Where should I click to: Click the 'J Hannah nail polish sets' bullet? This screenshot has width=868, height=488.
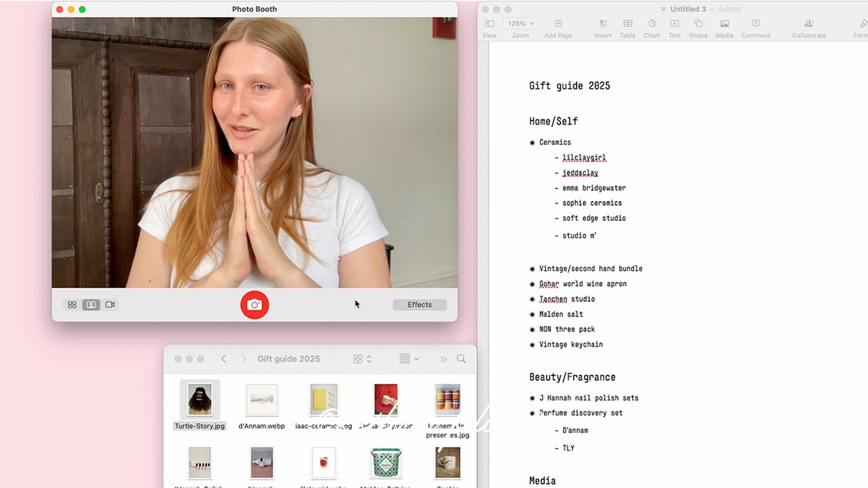tap(589, 398)
